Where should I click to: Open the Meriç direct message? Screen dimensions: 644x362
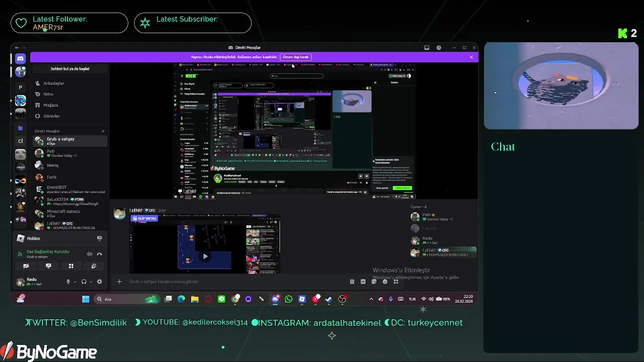click(70, 165)
